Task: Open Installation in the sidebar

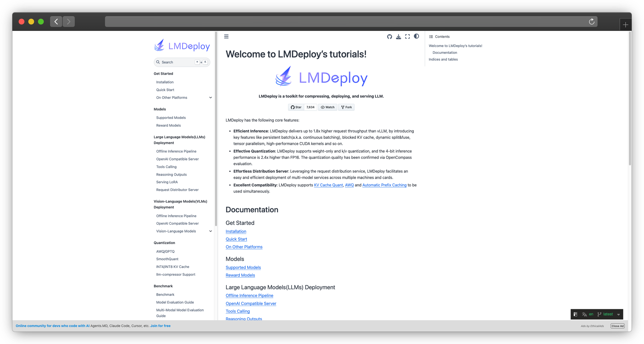Action: point(165,82)
